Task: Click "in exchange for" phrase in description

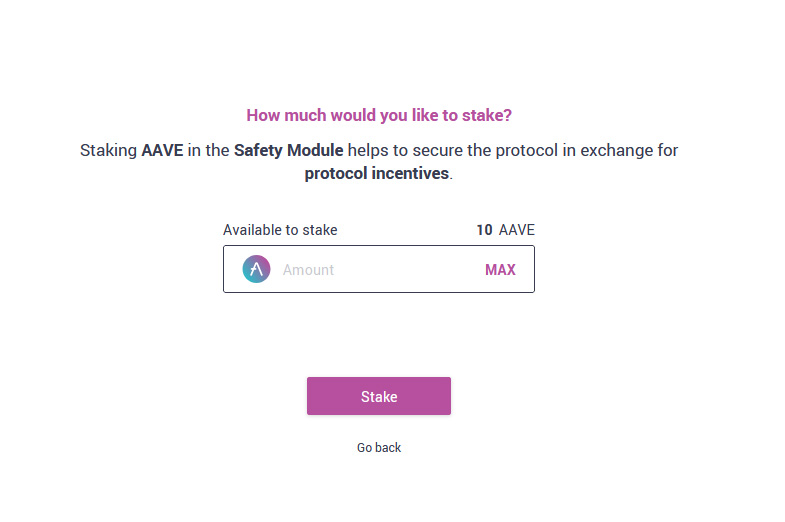Action: 620,150
